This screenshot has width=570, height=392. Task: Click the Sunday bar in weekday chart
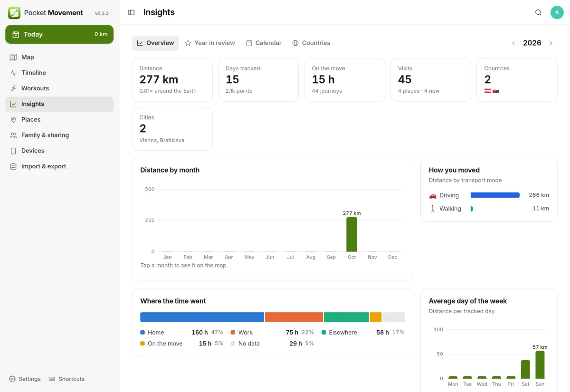pyautogui.click(x=540, y=365)
